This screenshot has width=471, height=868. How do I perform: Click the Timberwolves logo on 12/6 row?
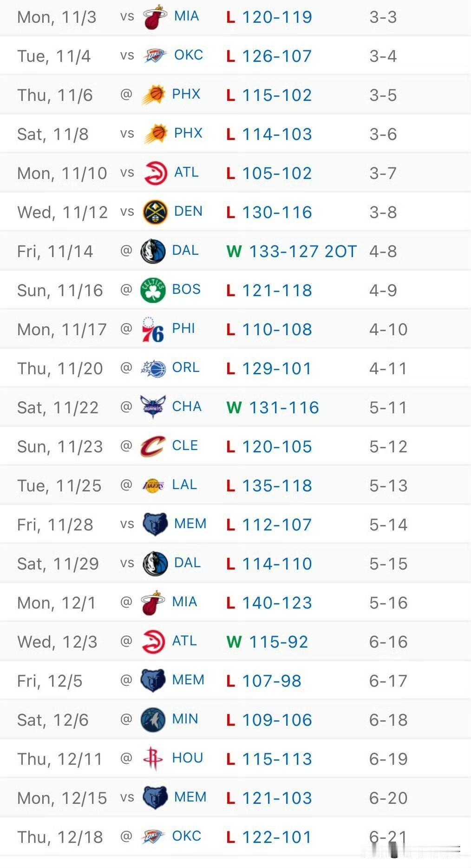click(153, 720)
